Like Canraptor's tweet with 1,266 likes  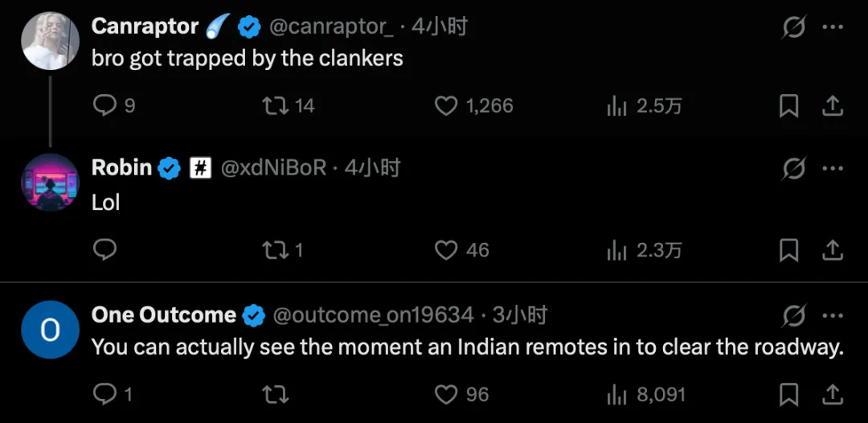tap(446, 105)
